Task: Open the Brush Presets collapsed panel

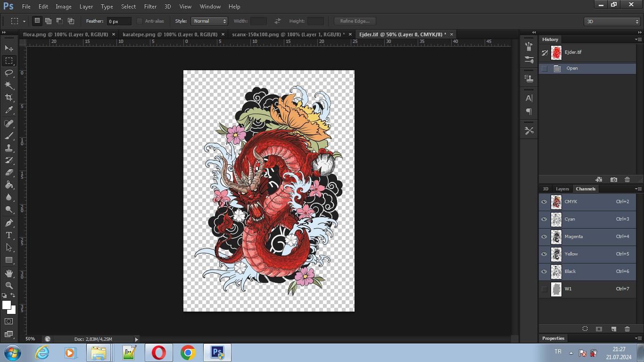Action: [x=529, y=60]
